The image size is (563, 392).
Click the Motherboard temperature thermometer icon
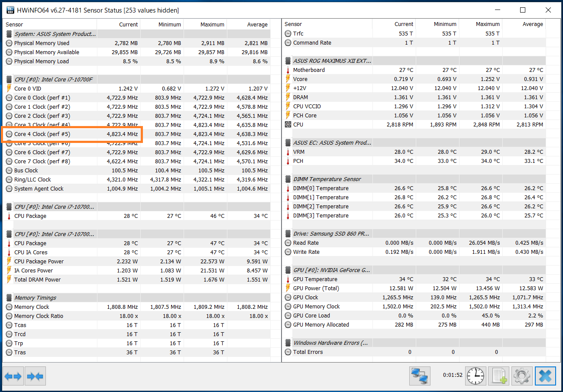pos(288,70)
